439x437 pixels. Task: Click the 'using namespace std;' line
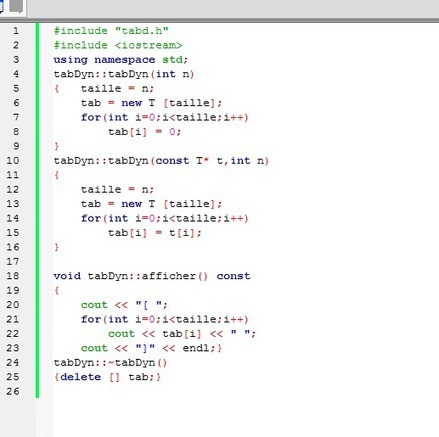121,60
